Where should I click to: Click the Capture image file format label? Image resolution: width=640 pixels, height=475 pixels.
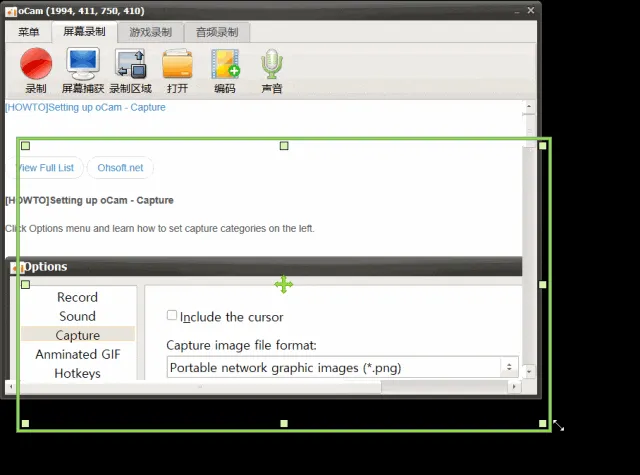click(241, 345)
